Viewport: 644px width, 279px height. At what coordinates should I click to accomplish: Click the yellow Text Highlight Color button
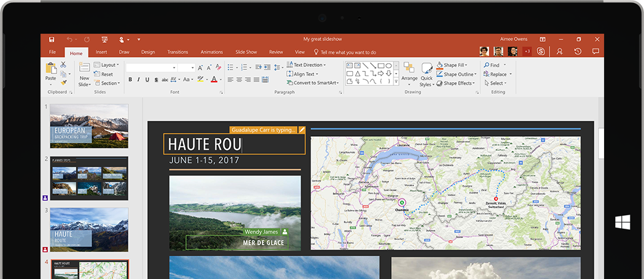pyautogui.click(x=200, y=80)
